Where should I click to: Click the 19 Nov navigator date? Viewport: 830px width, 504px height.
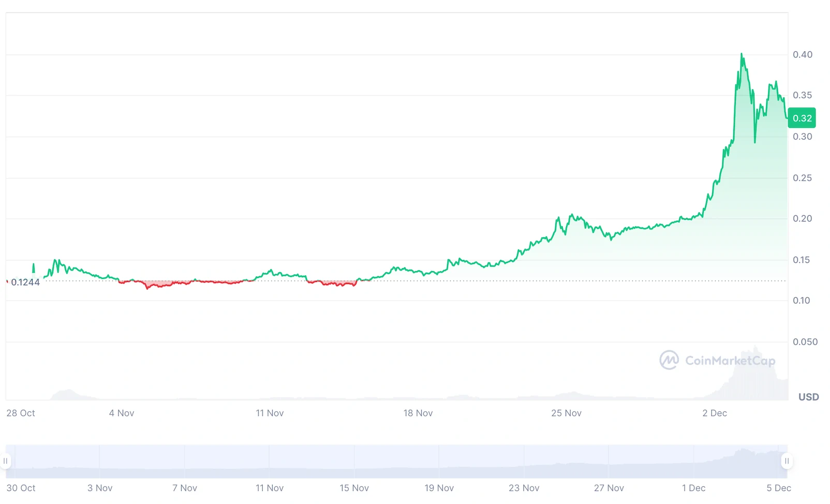(439, 488)
